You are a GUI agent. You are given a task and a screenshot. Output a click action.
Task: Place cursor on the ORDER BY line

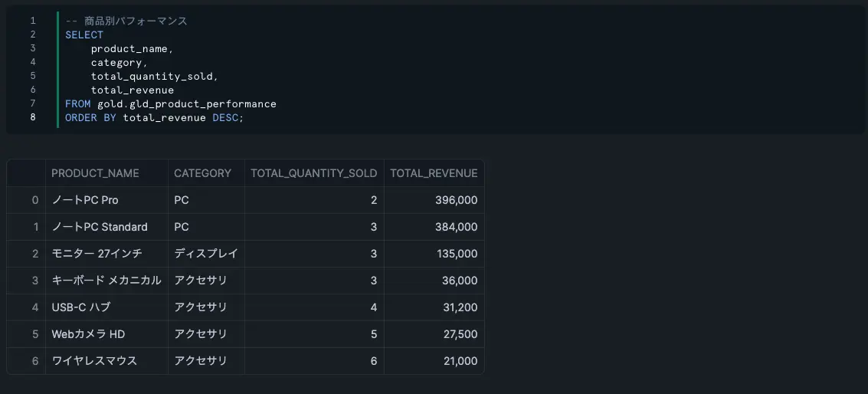click(x=153, y=117)
